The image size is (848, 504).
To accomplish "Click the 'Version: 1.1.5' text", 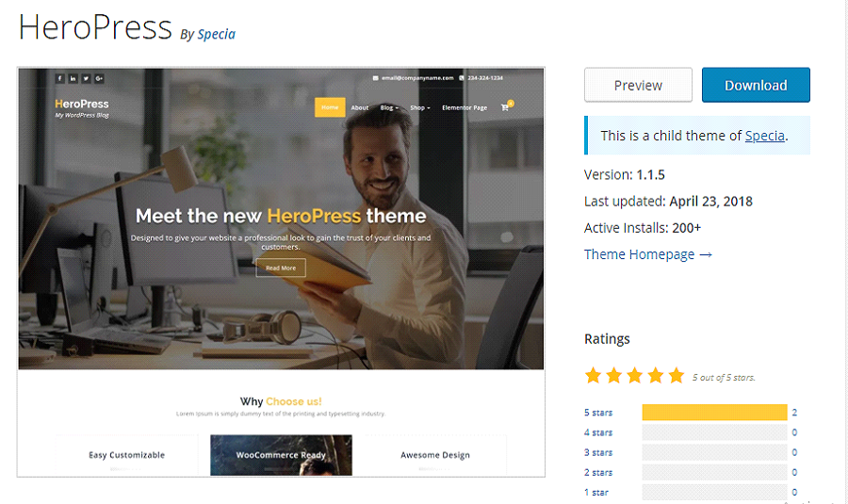I will pyautogui.click(x=625, y=174).
